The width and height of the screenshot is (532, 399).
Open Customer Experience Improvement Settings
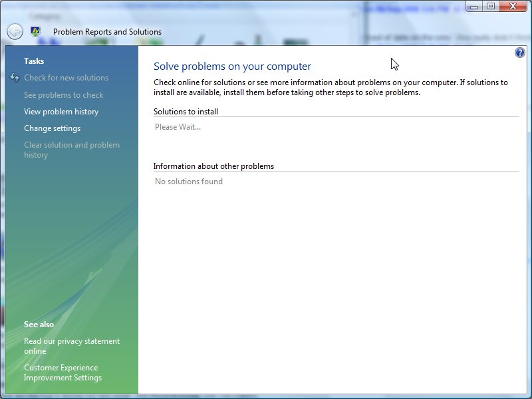pos(63,372)
